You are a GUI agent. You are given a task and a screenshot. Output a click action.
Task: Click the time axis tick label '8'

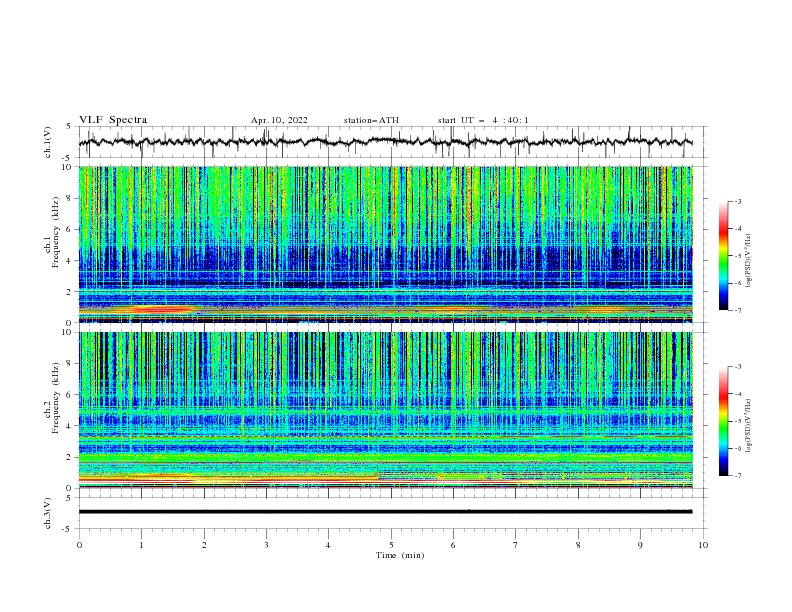(578, 545)
